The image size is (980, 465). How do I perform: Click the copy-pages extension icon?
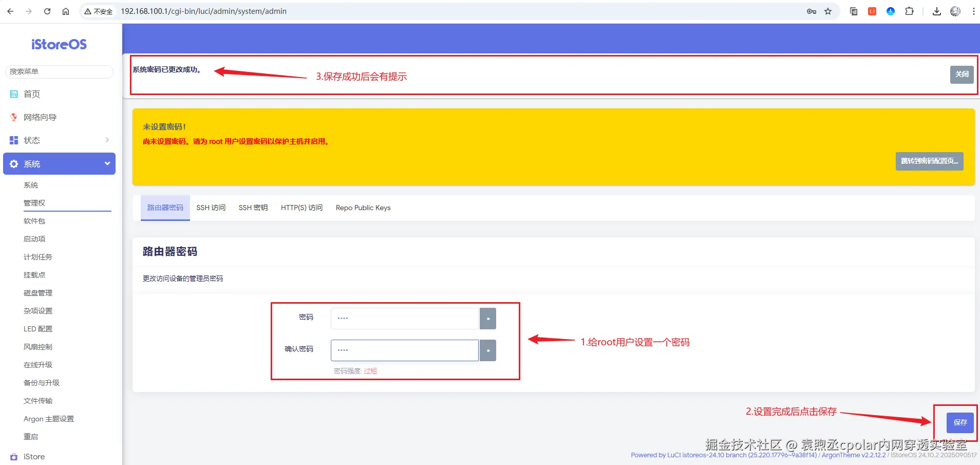[x=854, y=11]
